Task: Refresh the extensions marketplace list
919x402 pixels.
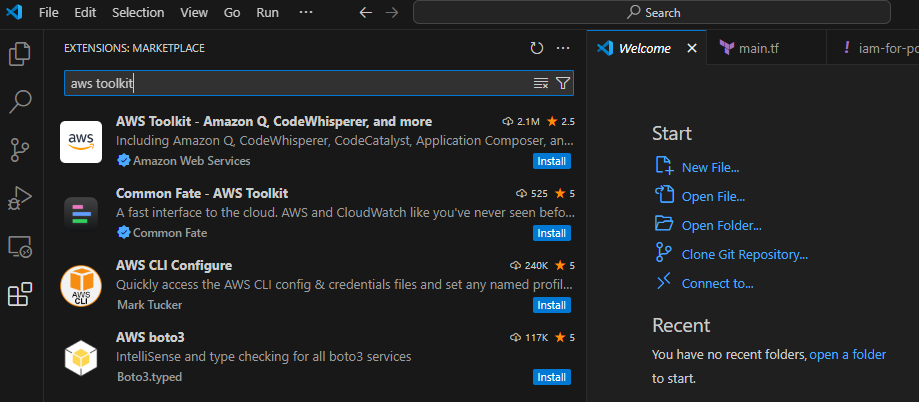Action: tap(537, 48)
